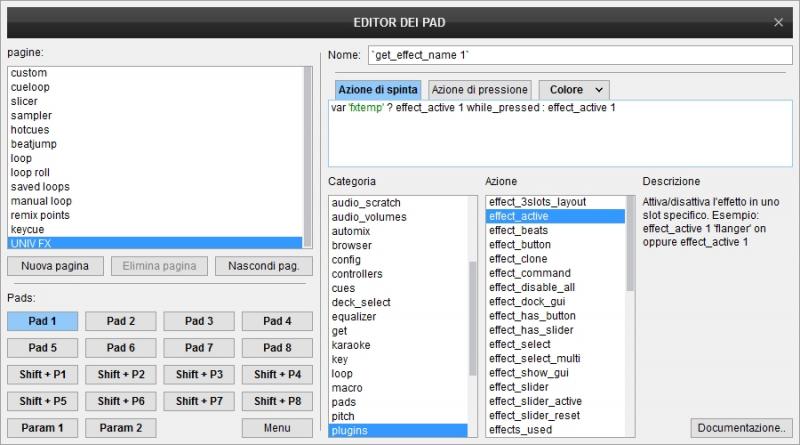
Task: Select Pad 6
Action: (x=121, y=348)
